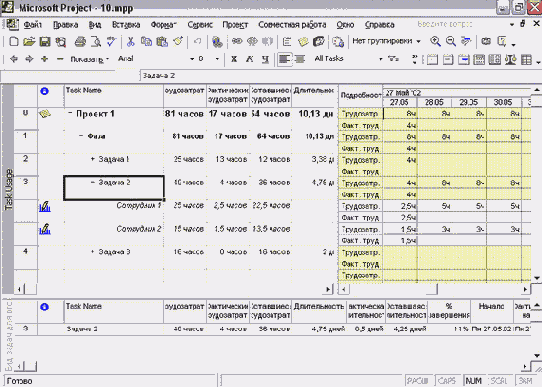Run the spelling check
Viewport: 542px width, 387px height.
tap(111, 42)
